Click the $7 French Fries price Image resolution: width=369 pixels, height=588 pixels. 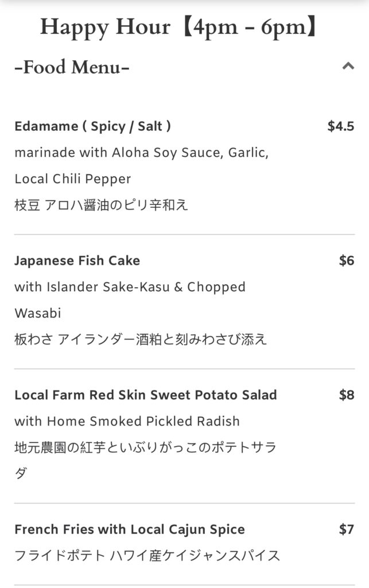(347, 529)
